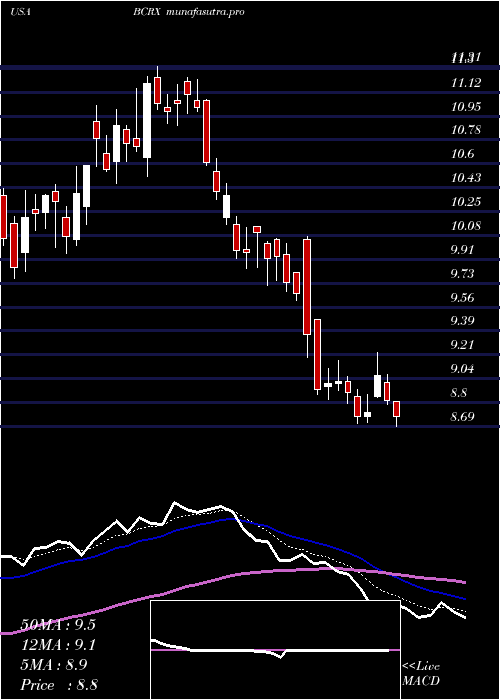Click the 10.08 price axis label

466,225
